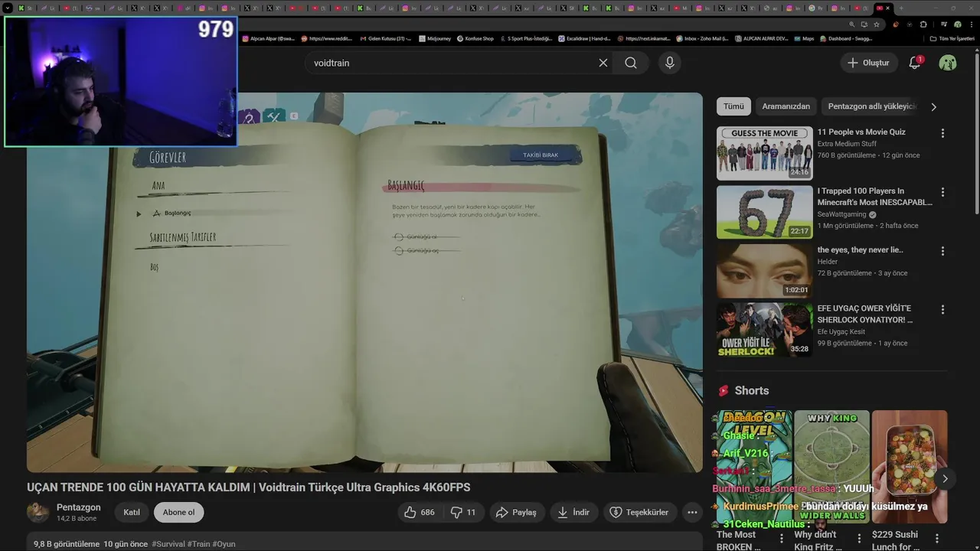Image resolution: width=980 pixels, height=551 pixels.
Task: Open Efe Uygaç Kesit channel
Action: pos(841,331)
